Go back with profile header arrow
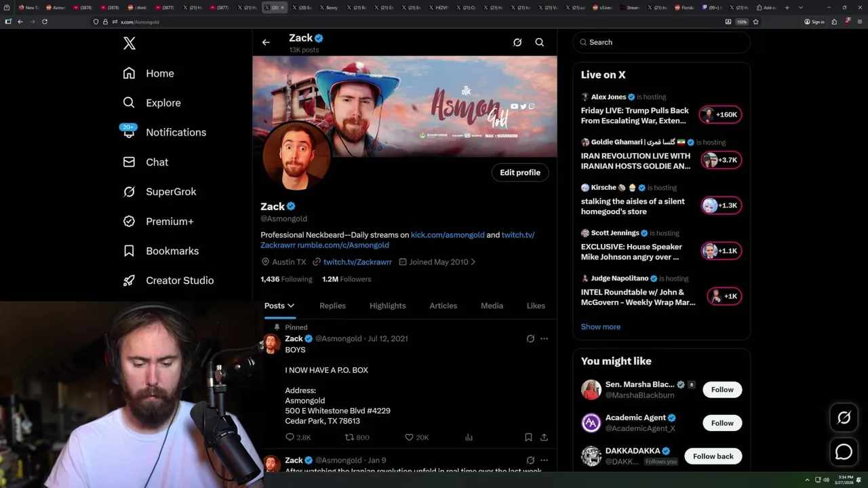Image resolution: width=868 pixels, height=488 pixels. tap(266, 42)
